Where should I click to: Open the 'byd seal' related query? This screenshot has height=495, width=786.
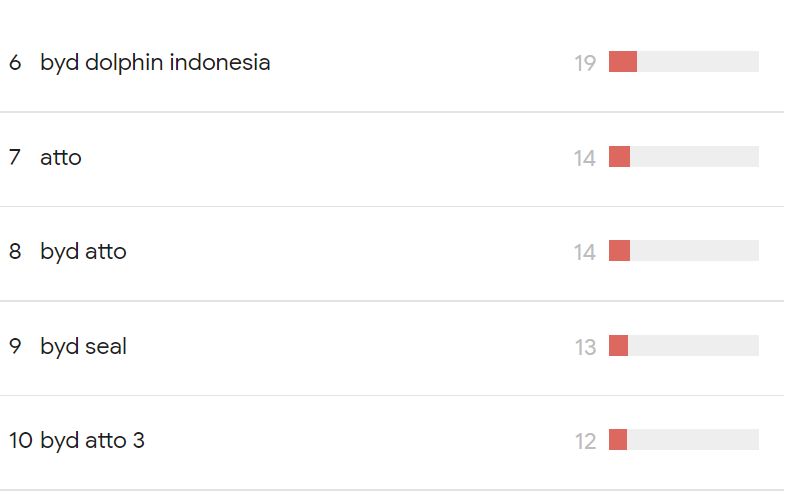coord(83,346)
